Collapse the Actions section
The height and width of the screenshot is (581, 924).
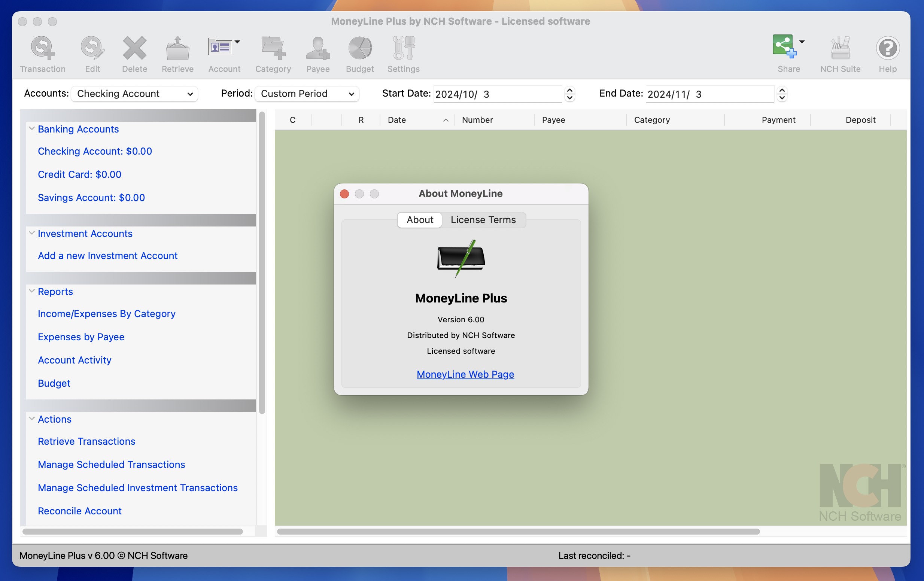coord(32,419)
